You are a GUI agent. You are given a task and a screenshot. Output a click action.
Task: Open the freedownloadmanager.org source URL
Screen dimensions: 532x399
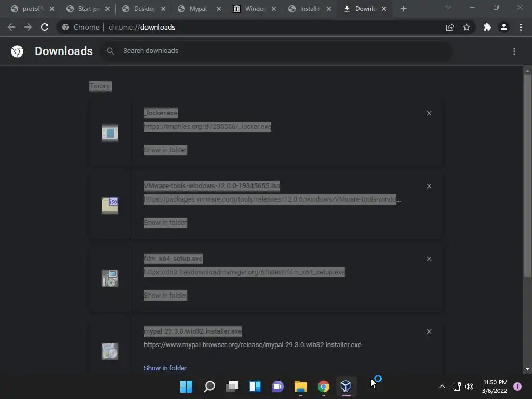click(x=244, y=272)
